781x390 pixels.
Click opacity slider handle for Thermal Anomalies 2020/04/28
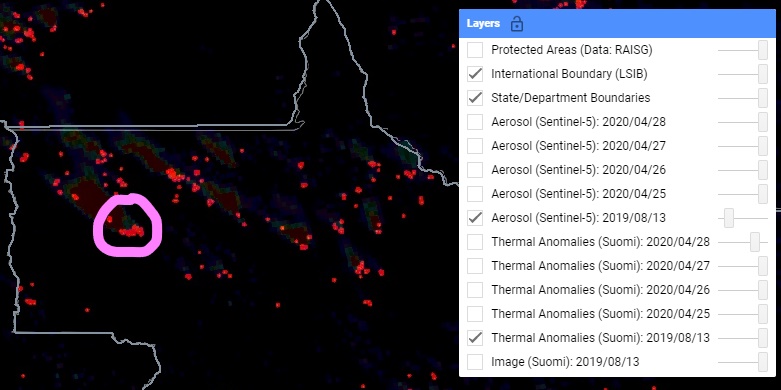point(755,242)
